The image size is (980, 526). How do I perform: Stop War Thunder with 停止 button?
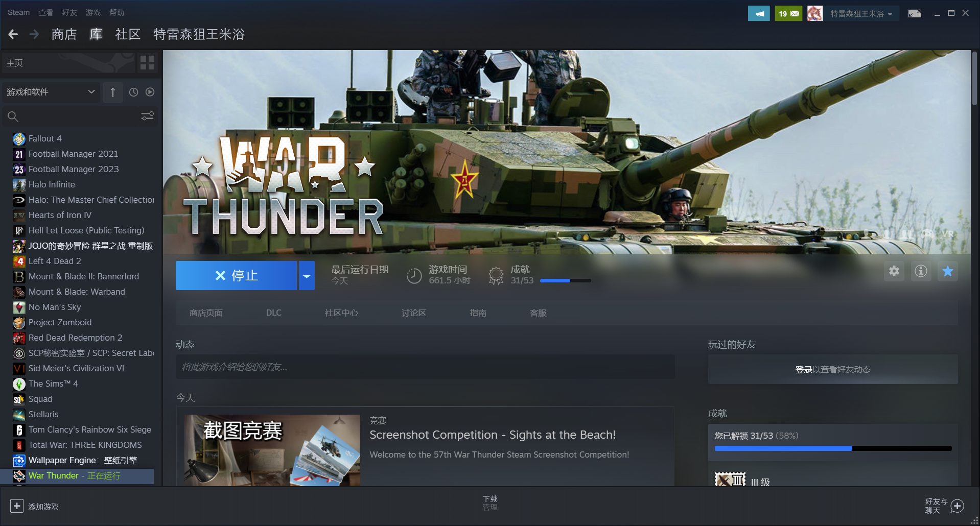pos(236,276)
